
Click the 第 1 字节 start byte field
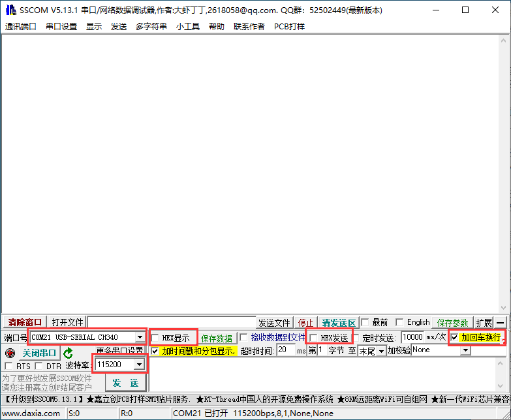pyautogui.click(x=322, y=350)
